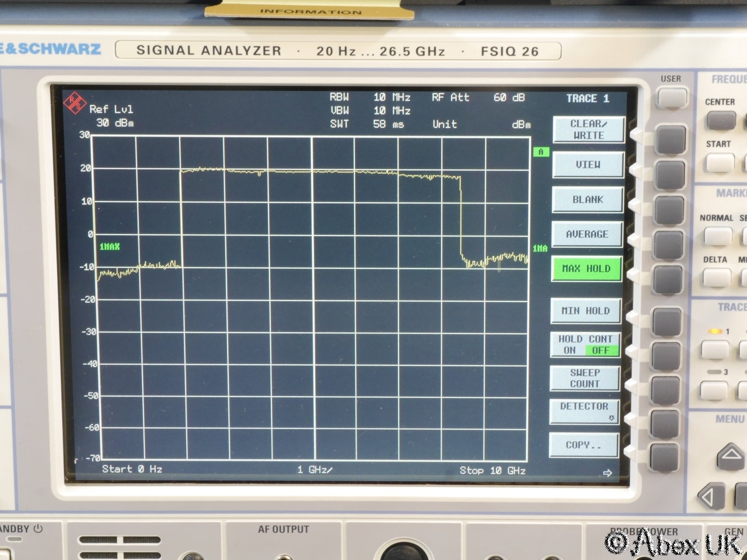Click the Rohde & Schwarz logo on screen
The height and width of the screenshot is (560, 747).
tap(74, 103)
